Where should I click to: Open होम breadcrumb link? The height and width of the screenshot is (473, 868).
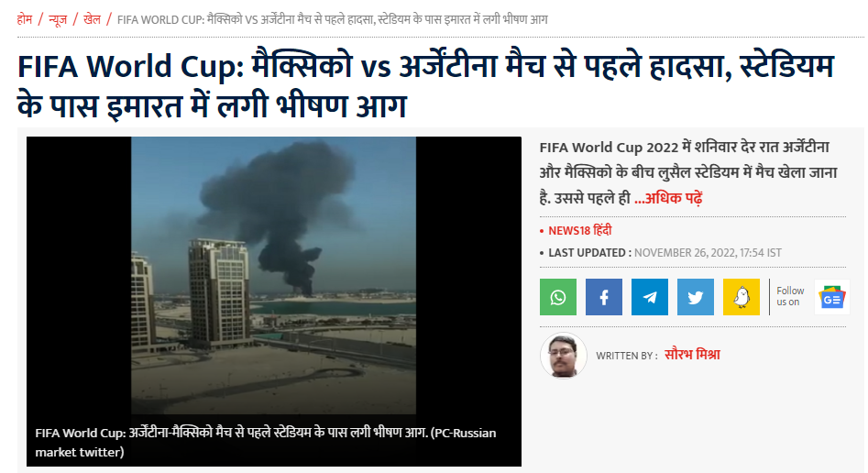(25, 19)
